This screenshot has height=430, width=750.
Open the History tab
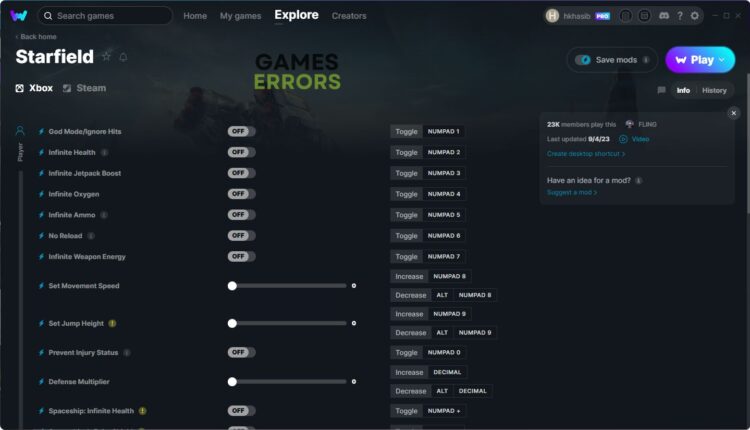(714, 90)
